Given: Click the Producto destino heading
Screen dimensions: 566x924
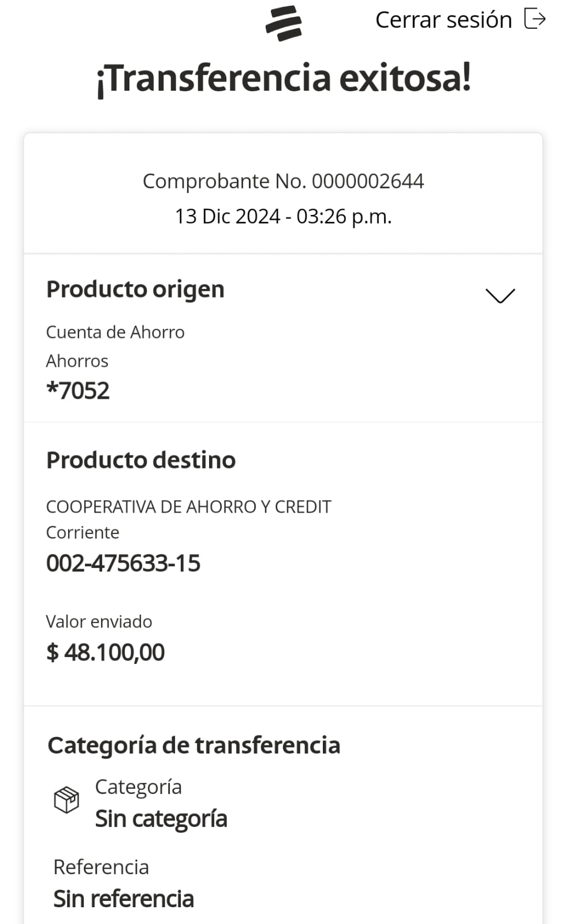Looking at the screenshot, I should [x=141, y=460].
